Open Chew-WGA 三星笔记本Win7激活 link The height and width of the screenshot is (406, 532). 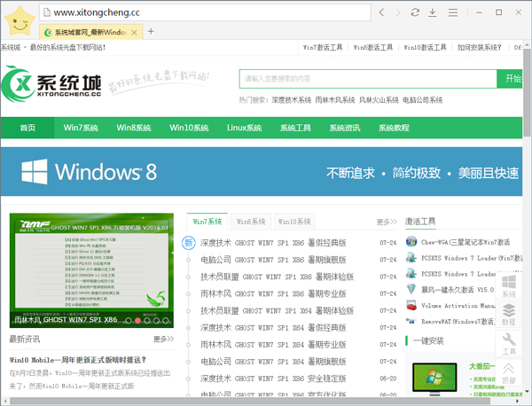pos(465,242)
